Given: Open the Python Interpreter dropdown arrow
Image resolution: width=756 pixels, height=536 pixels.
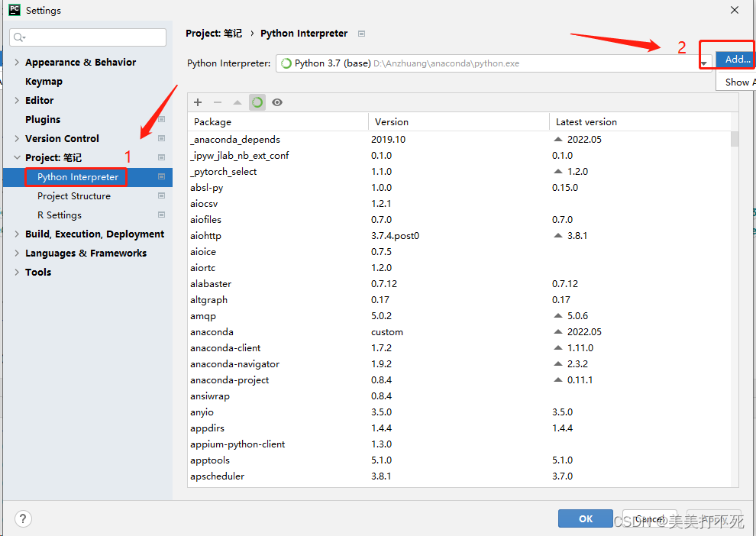Looking at the screenshot, I should tap(704, 63).
